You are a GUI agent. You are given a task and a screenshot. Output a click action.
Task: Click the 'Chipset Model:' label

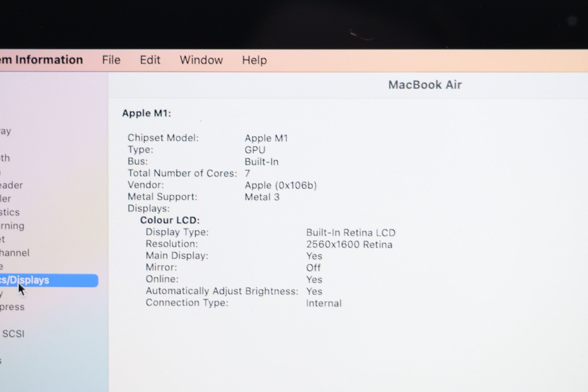163,138
